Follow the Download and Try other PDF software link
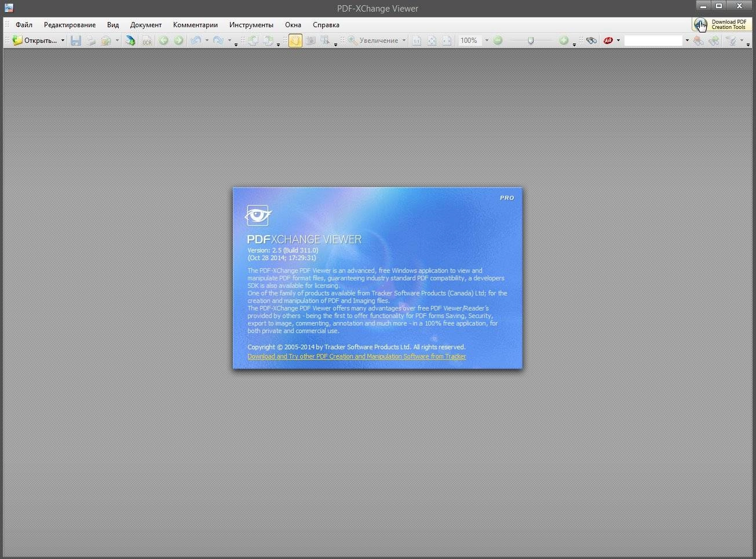The height and width of the screenshot is (559, 756). [x=357, y=356]
